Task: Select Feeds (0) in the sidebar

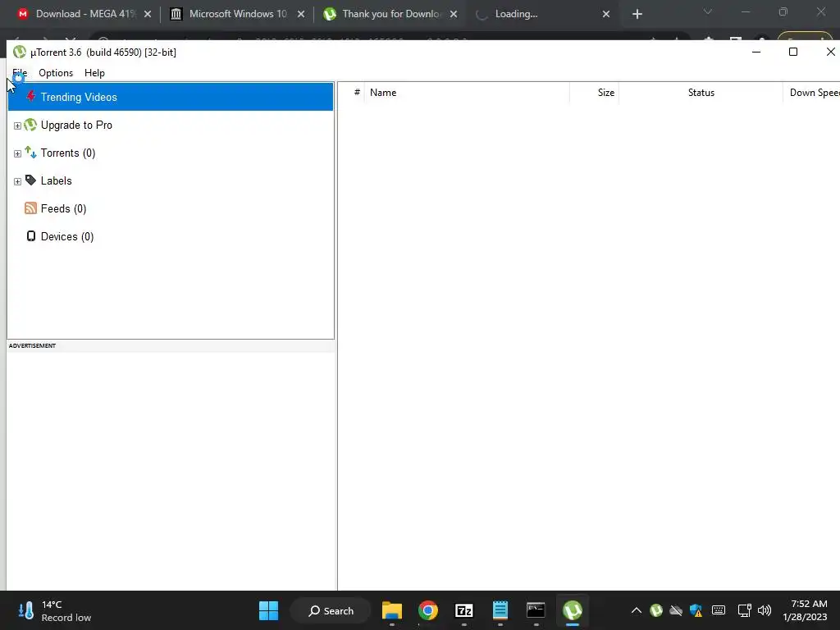Action: click(63, 208)
